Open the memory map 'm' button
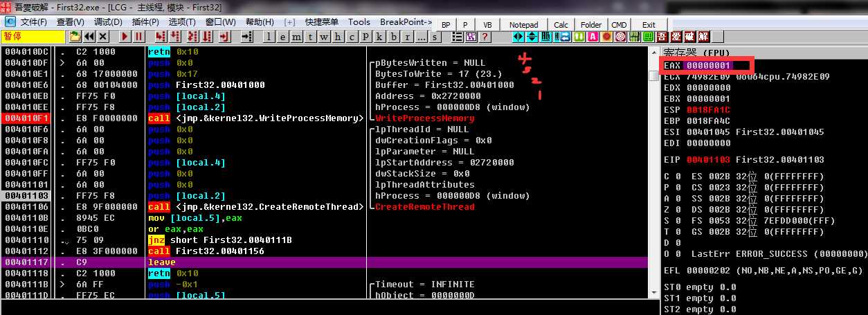868x315 pixels. tap(296, 37)
